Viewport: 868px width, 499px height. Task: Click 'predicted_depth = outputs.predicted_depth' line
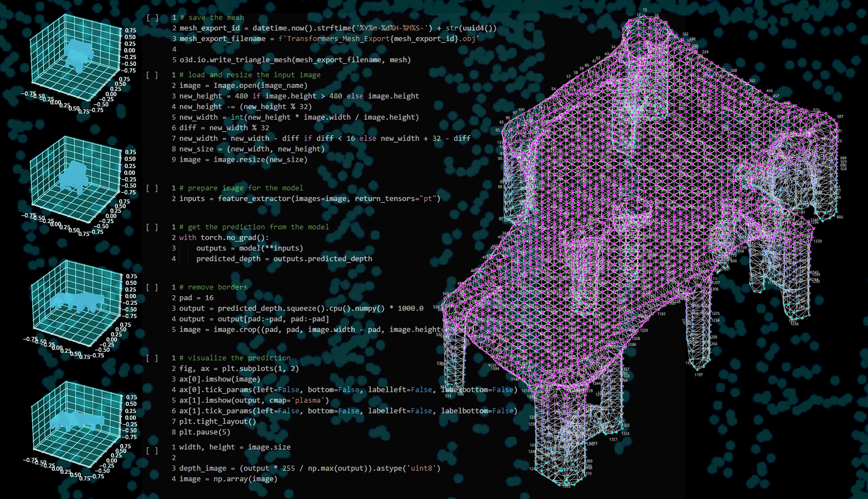[284, 259]
